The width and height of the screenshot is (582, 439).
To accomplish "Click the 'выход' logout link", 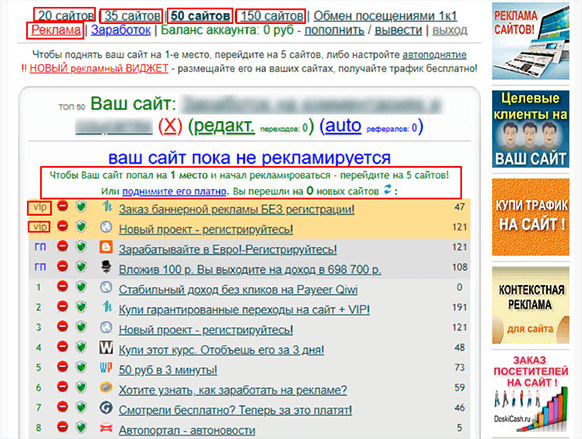I will tap(450, 30).
